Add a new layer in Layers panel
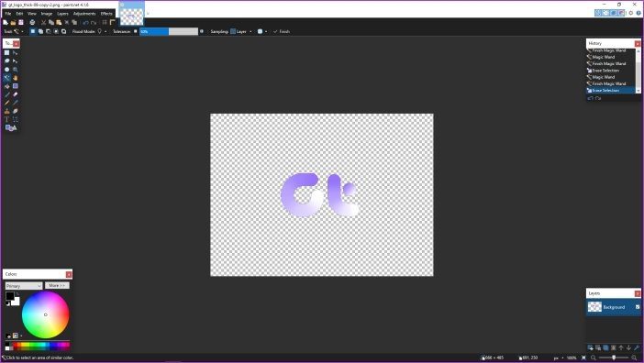 590,347
